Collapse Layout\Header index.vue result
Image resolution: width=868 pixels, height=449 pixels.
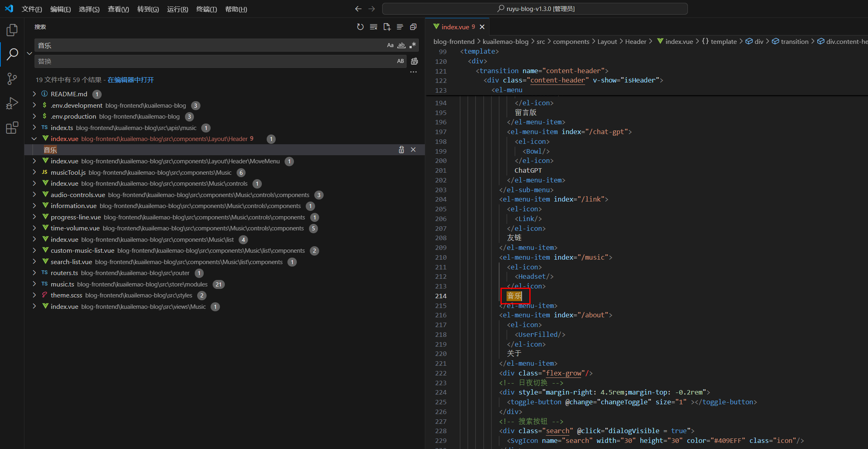(34, 139)
